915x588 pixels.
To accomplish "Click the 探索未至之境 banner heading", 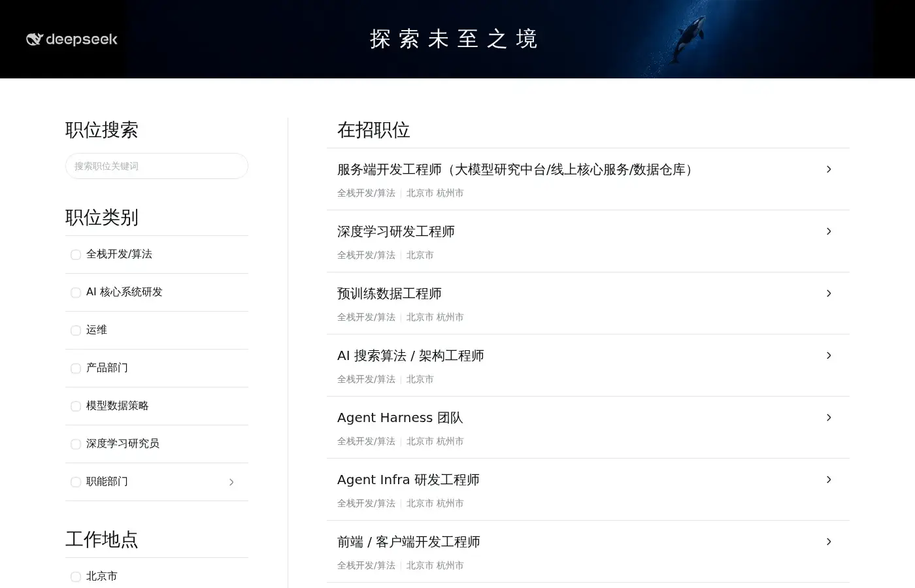I will [x=454, y=39].
